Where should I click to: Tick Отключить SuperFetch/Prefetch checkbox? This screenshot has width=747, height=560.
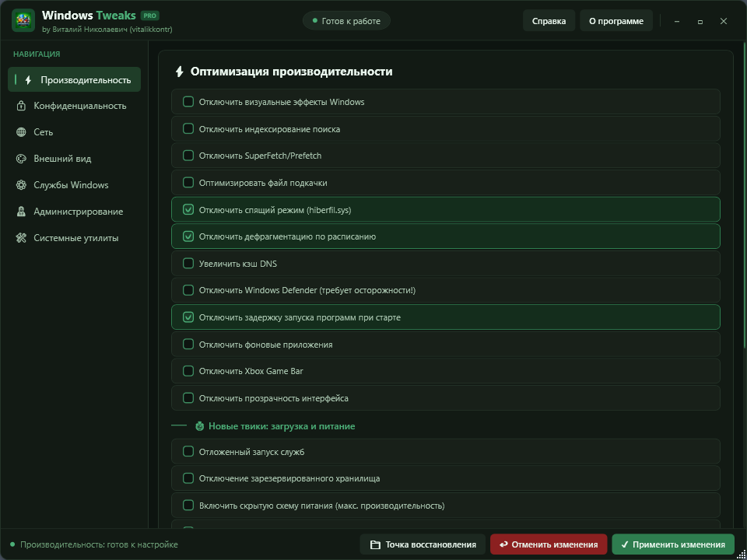coord(188,156)
